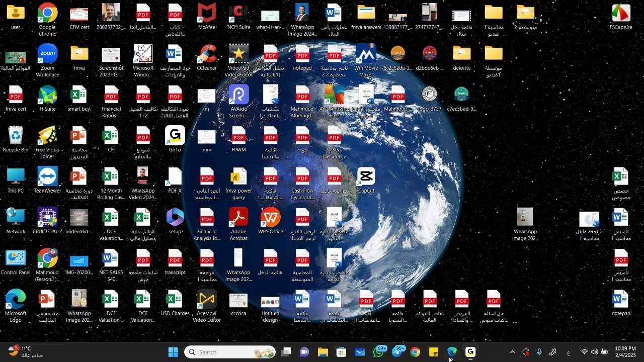Open File Explorer from the taskbar
Image resolution: width=644 pixels, height=362 pixels.
click(323, 352)
